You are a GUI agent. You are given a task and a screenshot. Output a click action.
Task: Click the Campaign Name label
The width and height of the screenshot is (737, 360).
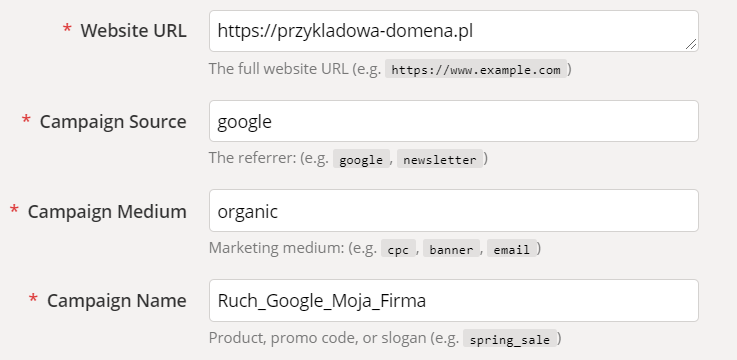[x=117, y=301]
